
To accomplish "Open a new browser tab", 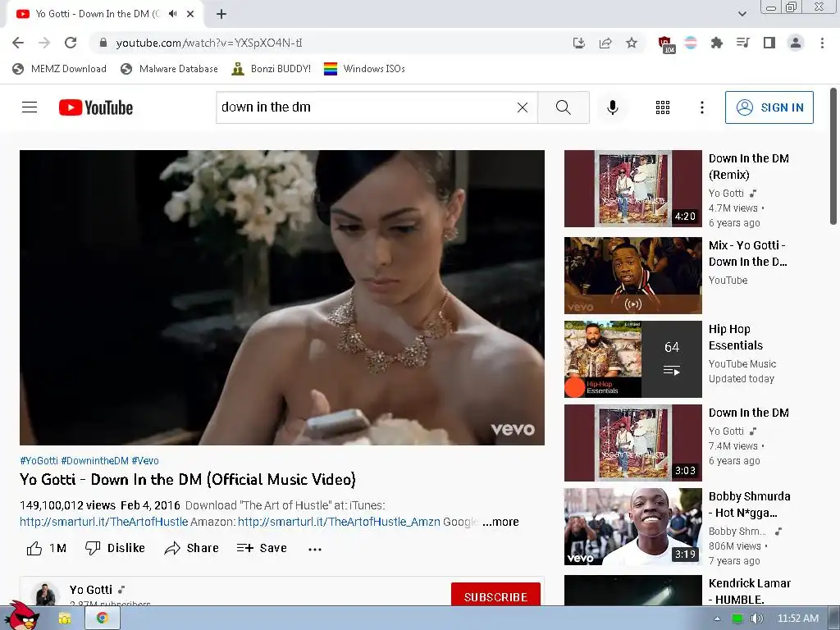I will coord(221,14).
